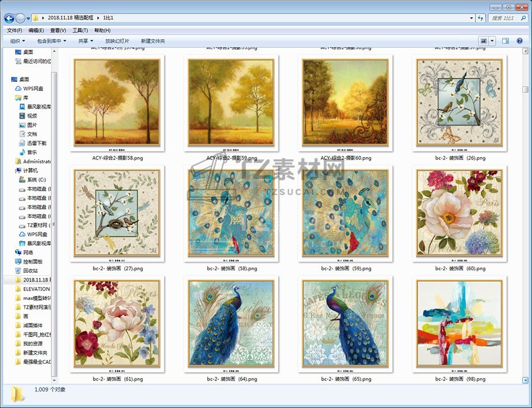The width and height of the screenshot is (532, 408).
Task: Click the folder icon in the address bar
Action: click(35, 18)
